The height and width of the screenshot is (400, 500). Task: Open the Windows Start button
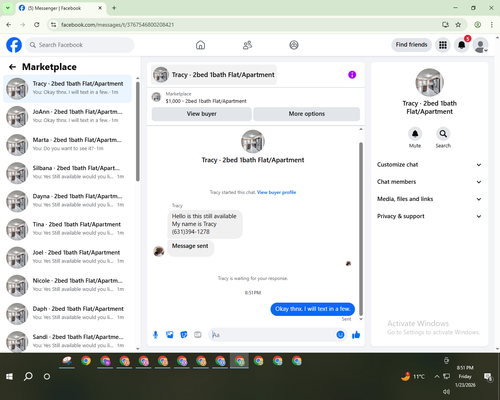[x=9, y=377]
